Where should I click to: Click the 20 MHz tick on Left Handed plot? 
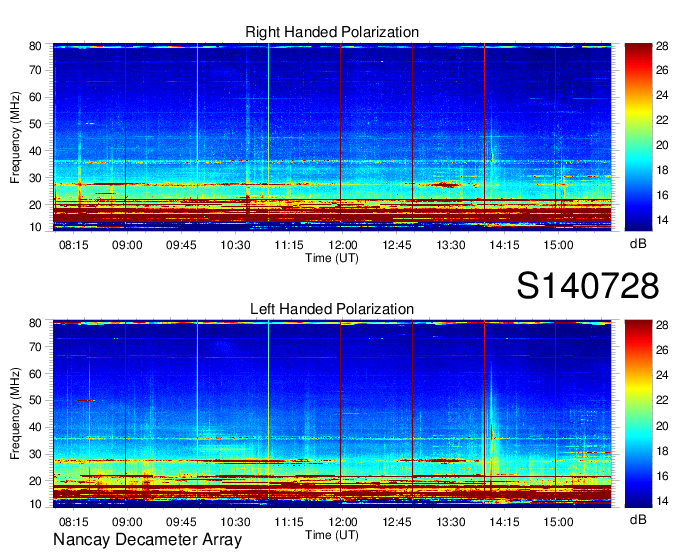[x=35, y=481]
